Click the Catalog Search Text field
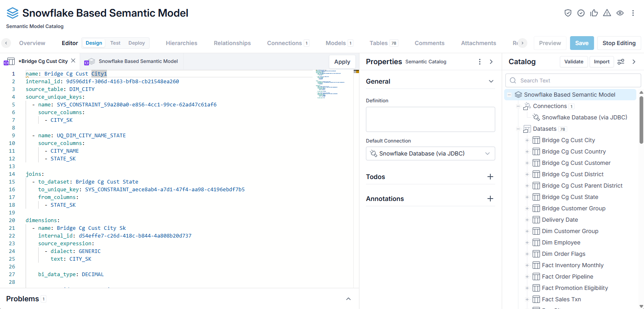This screenshot has width=644, height=309. (x=573, y=80)
